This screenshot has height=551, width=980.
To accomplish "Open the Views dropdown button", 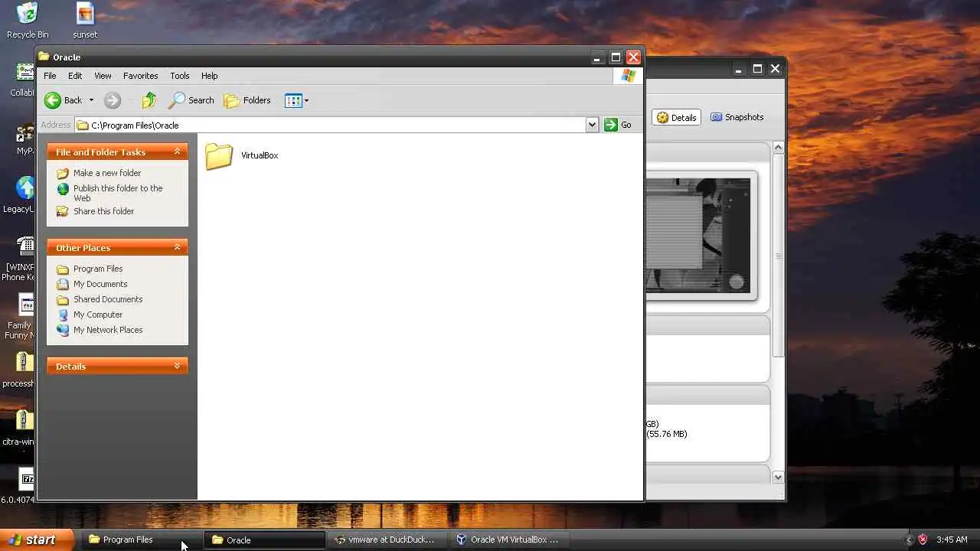I will tap(297, 100).
